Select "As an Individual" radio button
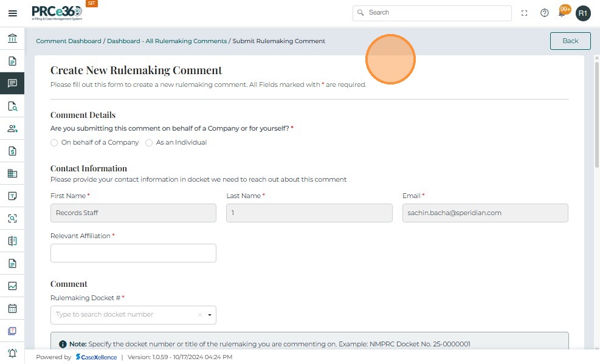The width and height of the screenshot is (600, 364). (149, 143)
